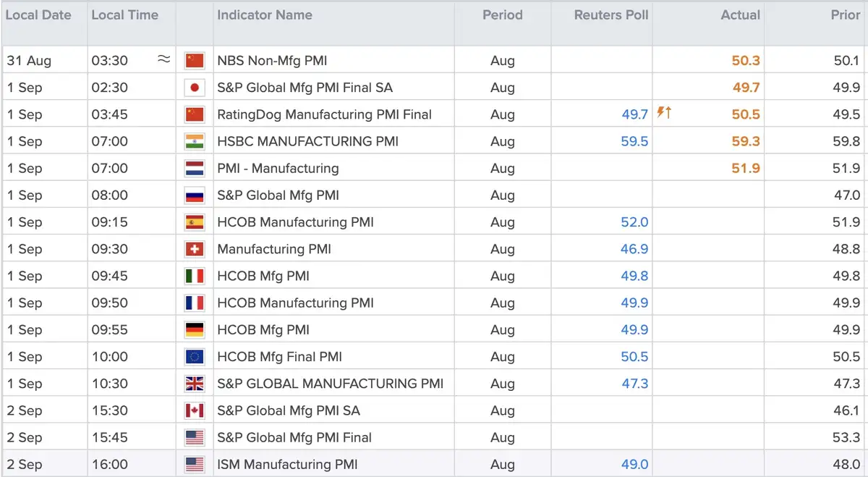Click the Italy flag in the 09:45 row
Viewport: 868px width, 477px height.
pos(195,276)
